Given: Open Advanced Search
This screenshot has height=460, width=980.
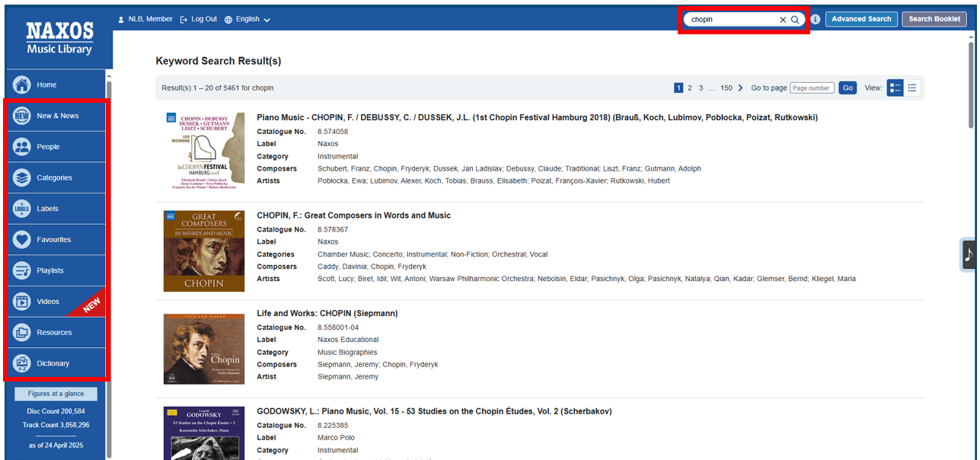Looking at the screenshot, I should 861,19.
